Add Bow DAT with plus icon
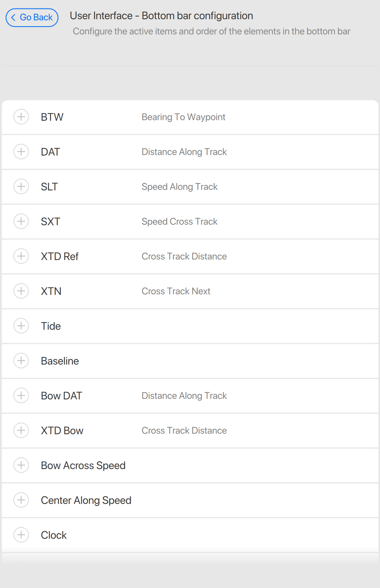The height and width of the screenshot is (588, 380). (21, 396)
